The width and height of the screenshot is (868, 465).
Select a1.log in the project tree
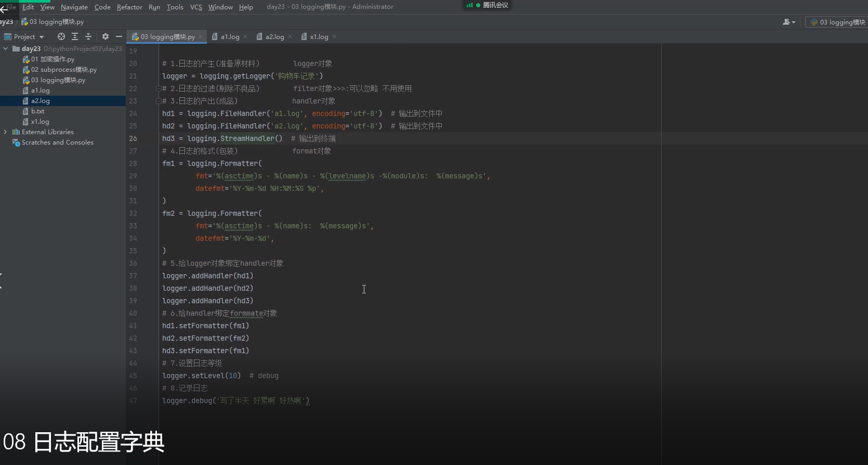coord(41,91)
